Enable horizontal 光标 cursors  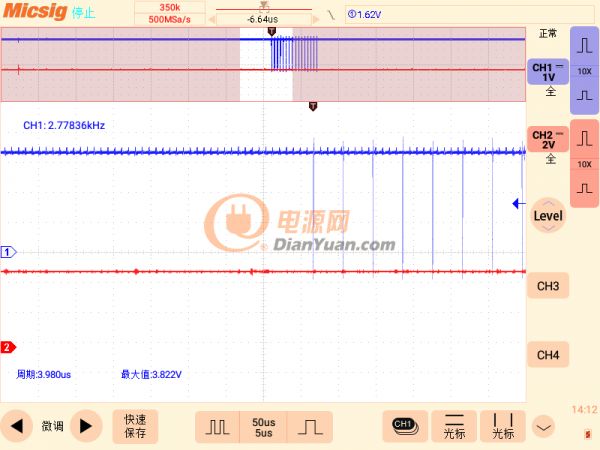click(x=454, y=426)
